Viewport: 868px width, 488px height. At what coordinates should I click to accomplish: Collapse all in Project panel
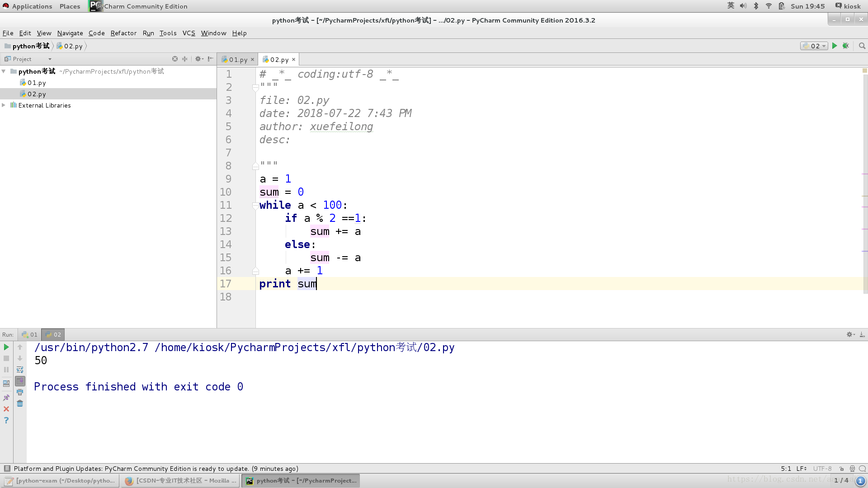pos(184,59)
